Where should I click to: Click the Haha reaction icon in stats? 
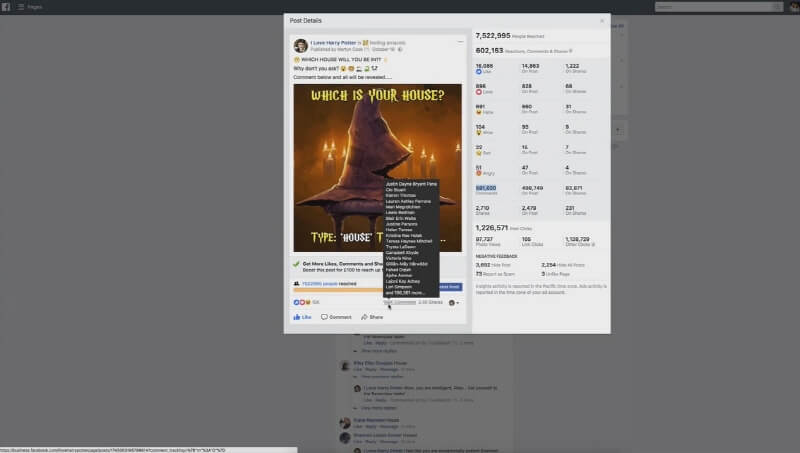(x=479, y=112)
